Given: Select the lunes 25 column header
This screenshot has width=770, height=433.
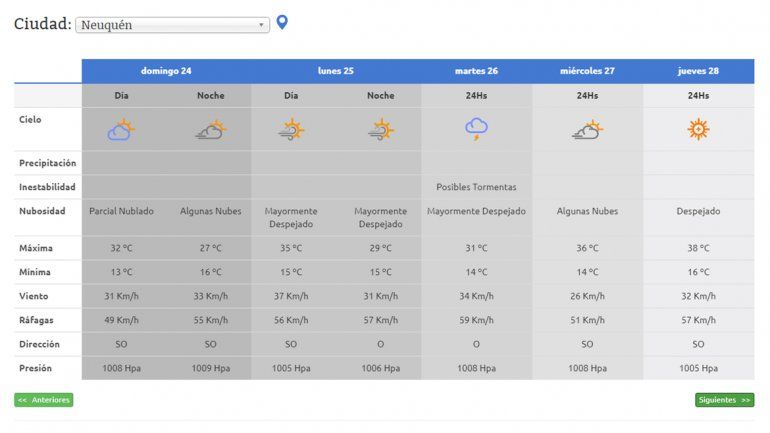Looking at the screenshot, I should (x=336, y=71).
